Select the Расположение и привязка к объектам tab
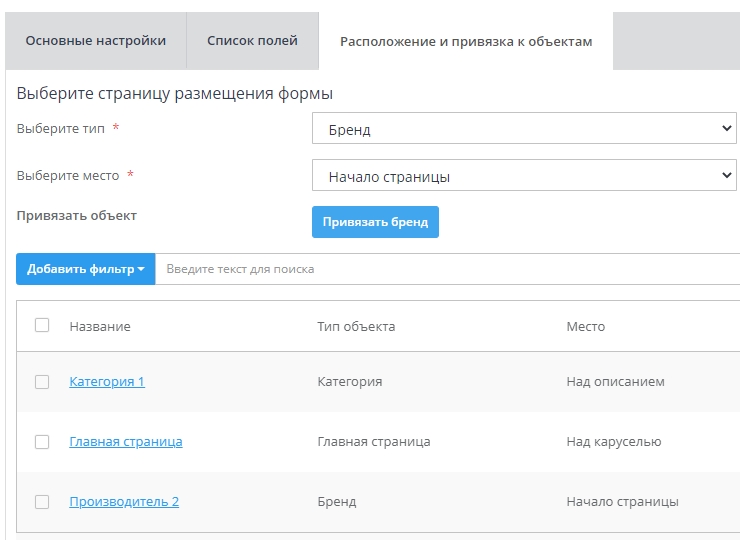This screenshot has height=540, width=740. pyautogui.click(x=466, y=42)
